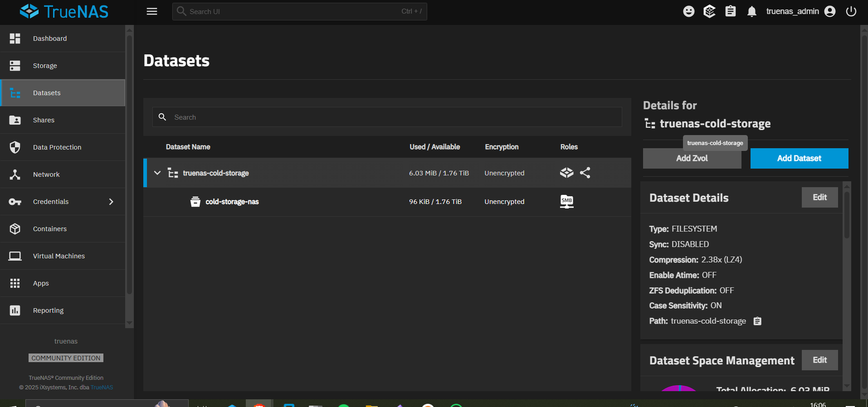Open the Shares menu item
868x407 pixels.
pos(63,120)
